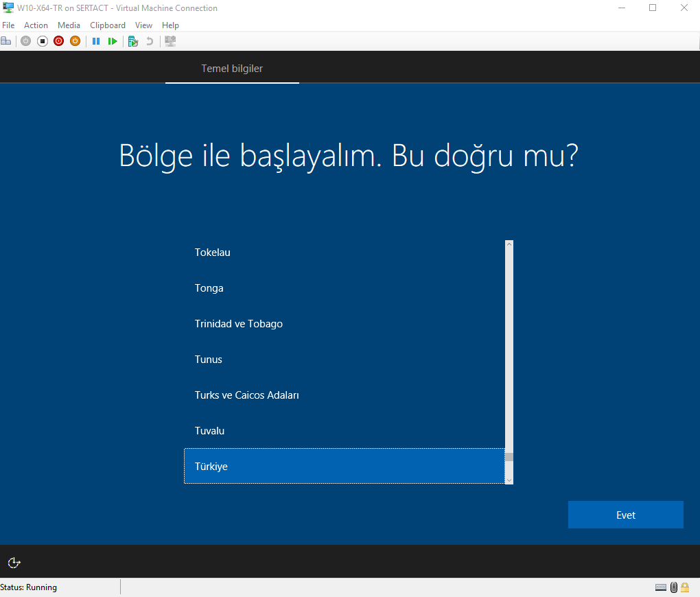Viewport: 700px width, 597px height.
Task: Open the File menu
Action: pos(8,25)
